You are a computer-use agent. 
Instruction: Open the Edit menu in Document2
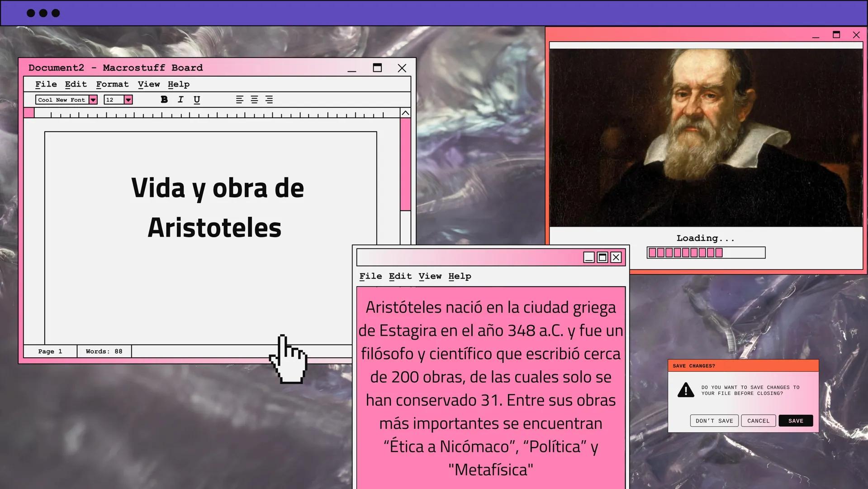pos(75,84)
